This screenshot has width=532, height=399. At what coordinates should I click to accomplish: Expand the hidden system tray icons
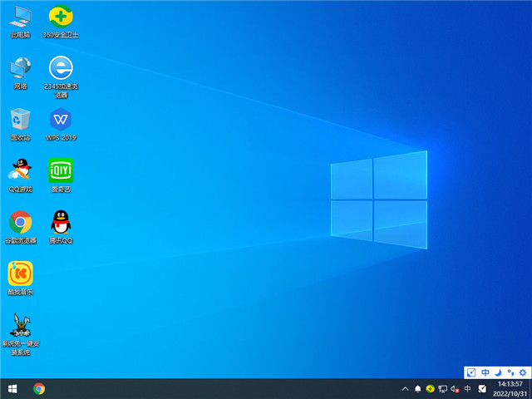pos(405,388)
